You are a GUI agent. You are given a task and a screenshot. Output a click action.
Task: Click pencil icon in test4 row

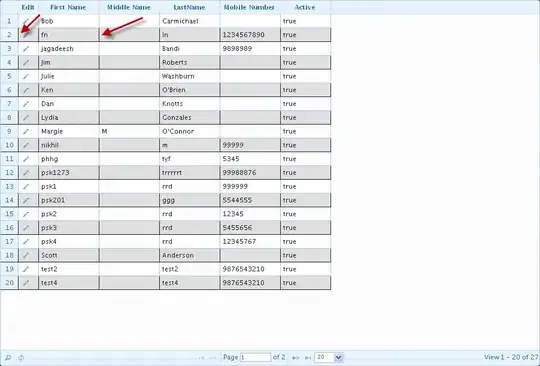pyautogui.click(x=26, y=283)
